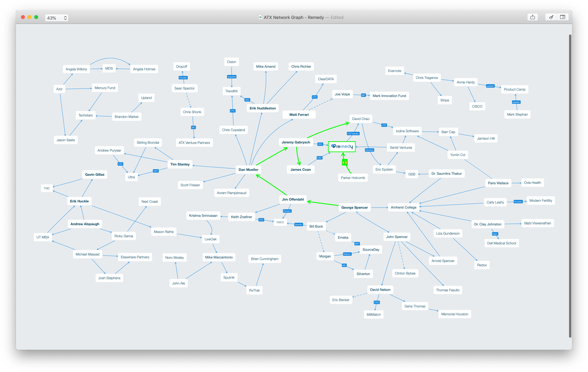Click the Mercury Fund node
Viewport: 588px width, 372px height.
coord(105,88)
